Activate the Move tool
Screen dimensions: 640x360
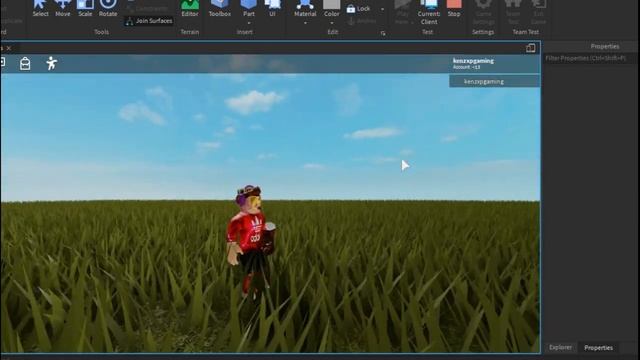click(x=62, y=8)
